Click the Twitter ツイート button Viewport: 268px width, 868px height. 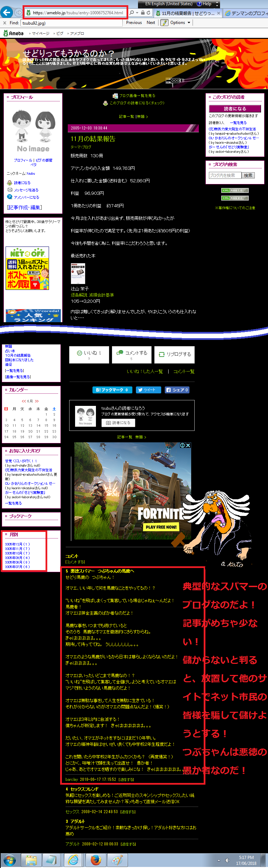pos(148,390)
